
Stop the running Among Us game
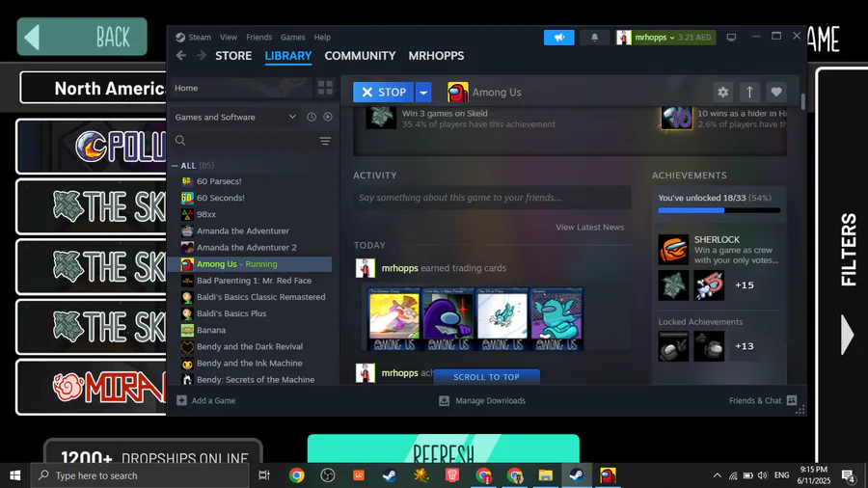384,92
